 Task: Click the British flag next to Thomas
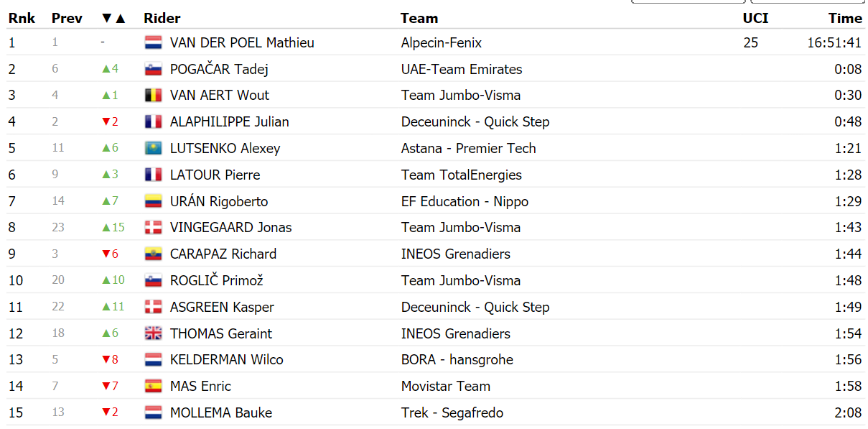pos(154,333)
